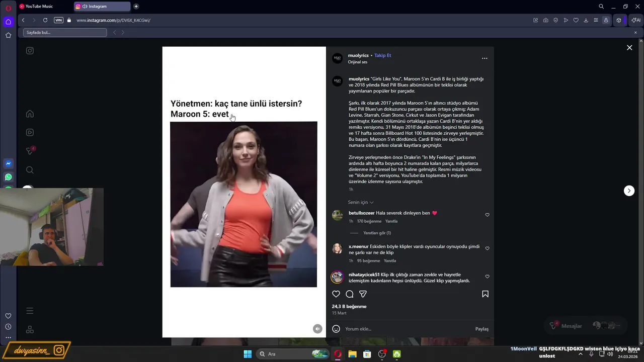Open Instagram Meta apps grid icon
The height and width of the screenshot is (362, 644).
click(30, 330)
